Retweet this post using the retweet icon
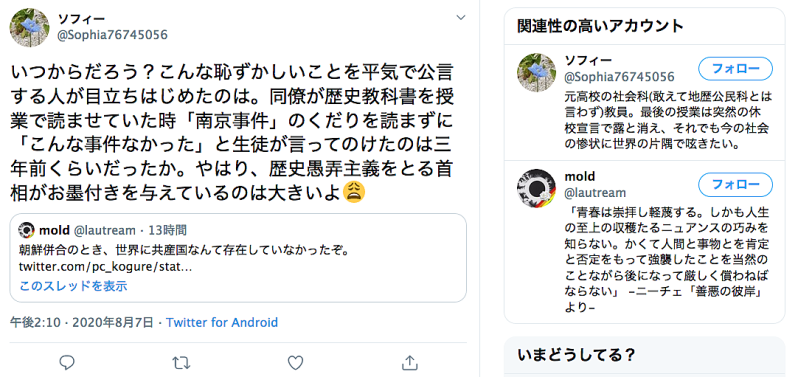The width and height of the screenshot is (798, 377). point(181,362)
